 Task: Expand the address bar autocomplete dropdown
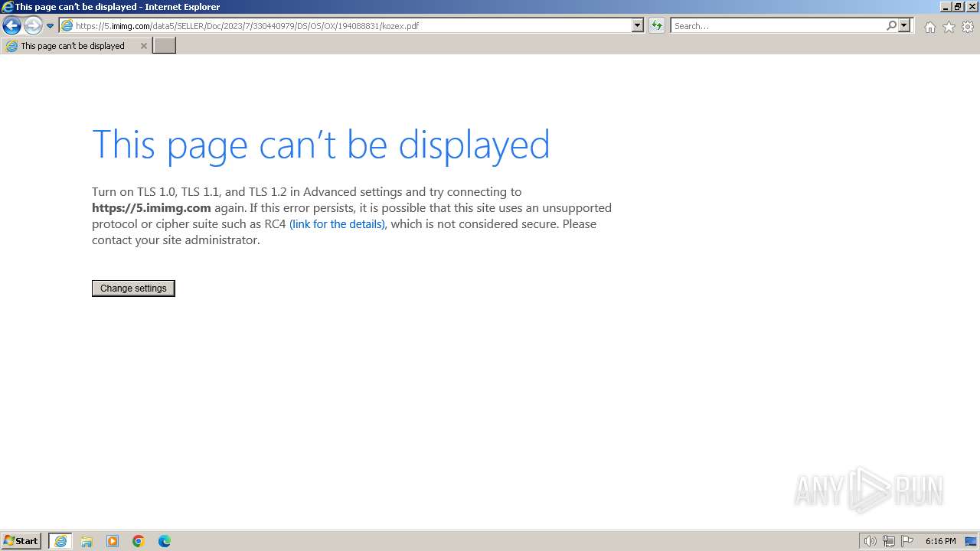638,25
